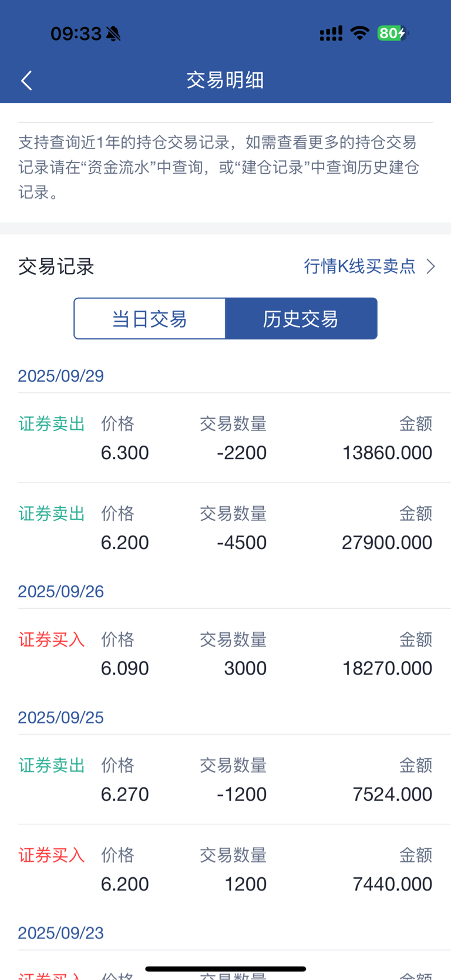Tap the cellular signal bars icon
This screenshot has width=451, height=980.
click(x=331, y=33)
